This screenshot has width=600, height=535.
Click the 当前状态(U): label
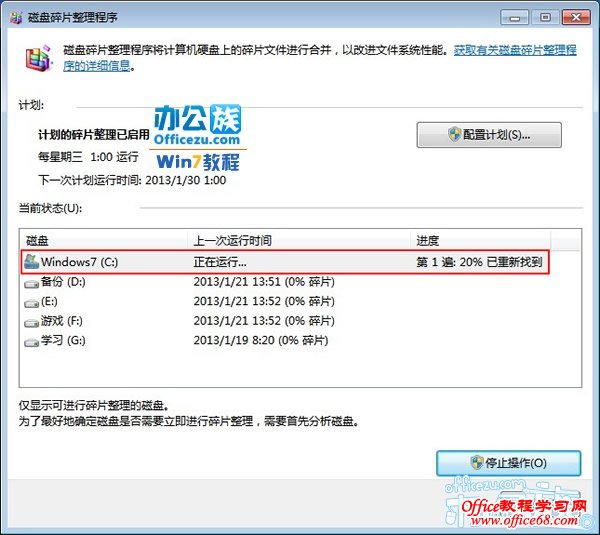50,209
